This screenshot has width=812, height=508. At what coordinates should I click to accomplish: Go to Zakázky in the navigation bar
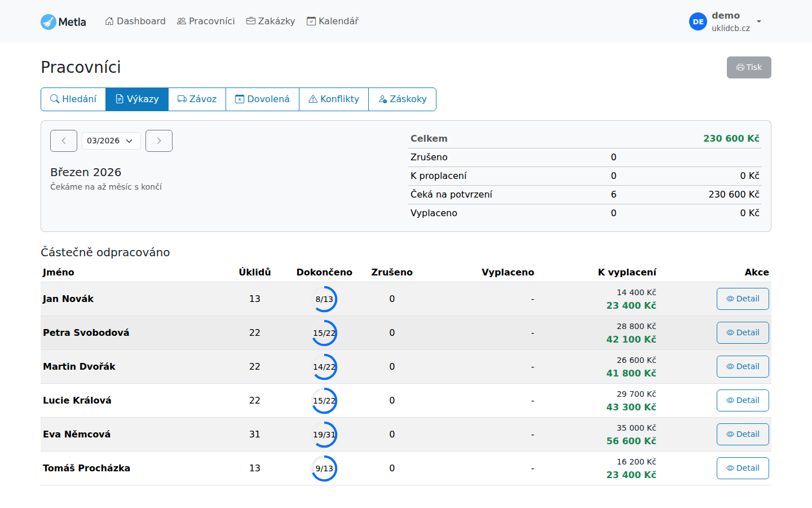click(271, 21)
